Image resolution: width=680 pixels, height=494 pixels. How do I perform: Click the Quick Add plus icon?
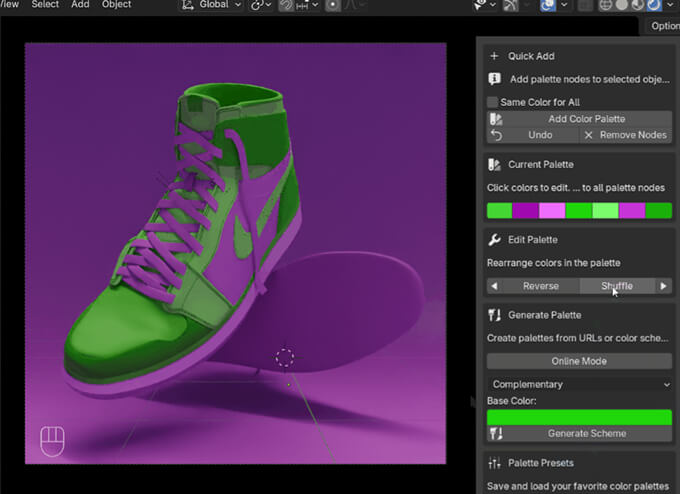coord(494,56)
